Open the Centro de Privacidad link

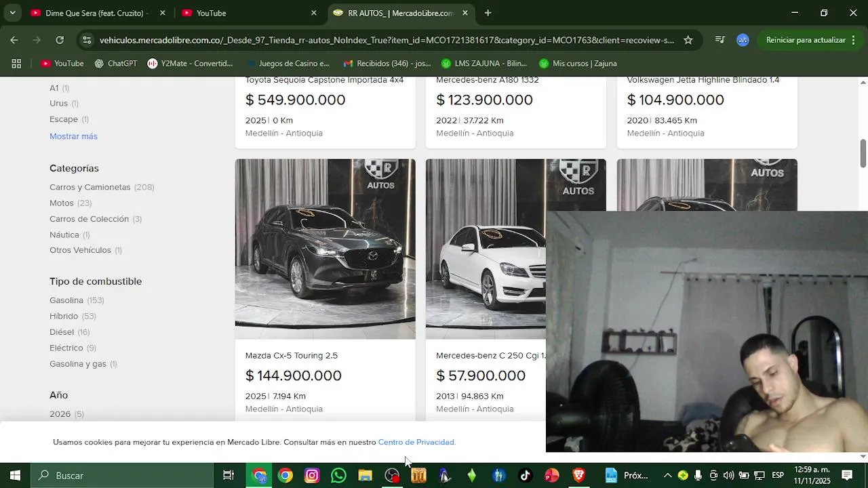(x=416, y=442)
